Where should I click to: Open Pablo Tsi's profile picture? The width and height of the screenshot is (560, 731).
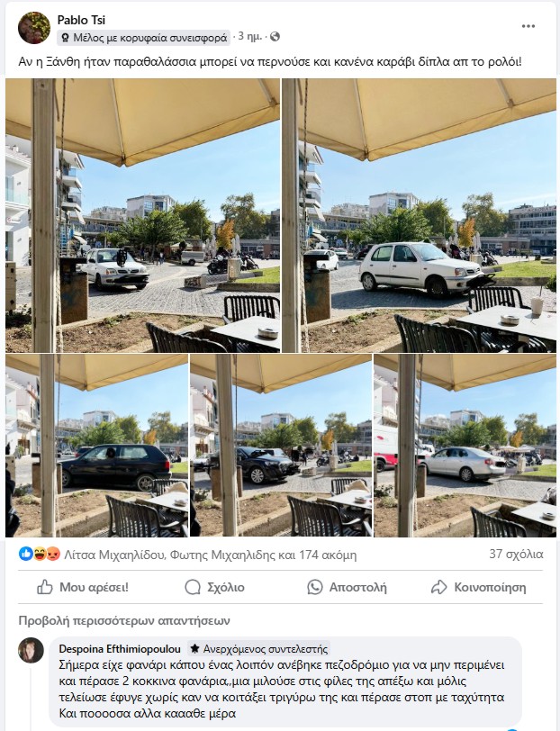point(34,28)
